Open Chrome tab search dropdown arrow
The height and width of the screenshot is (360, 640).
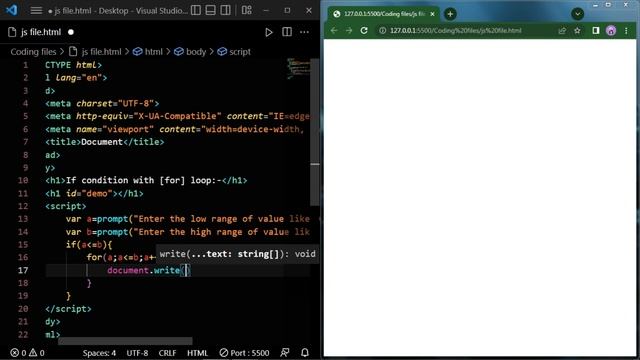coord(578,14)
